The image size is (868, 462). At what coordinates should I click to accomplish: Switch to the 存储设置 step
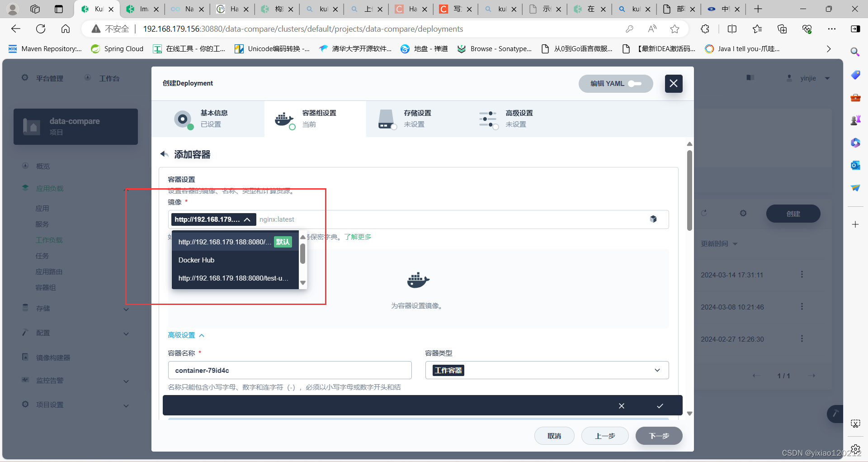(x=417, y=119)
